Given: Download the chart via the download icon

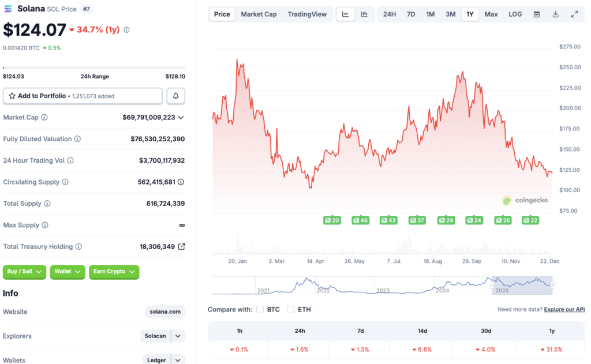Looking at the screenshot, I should pyautogui.click(x=556, y=14).
